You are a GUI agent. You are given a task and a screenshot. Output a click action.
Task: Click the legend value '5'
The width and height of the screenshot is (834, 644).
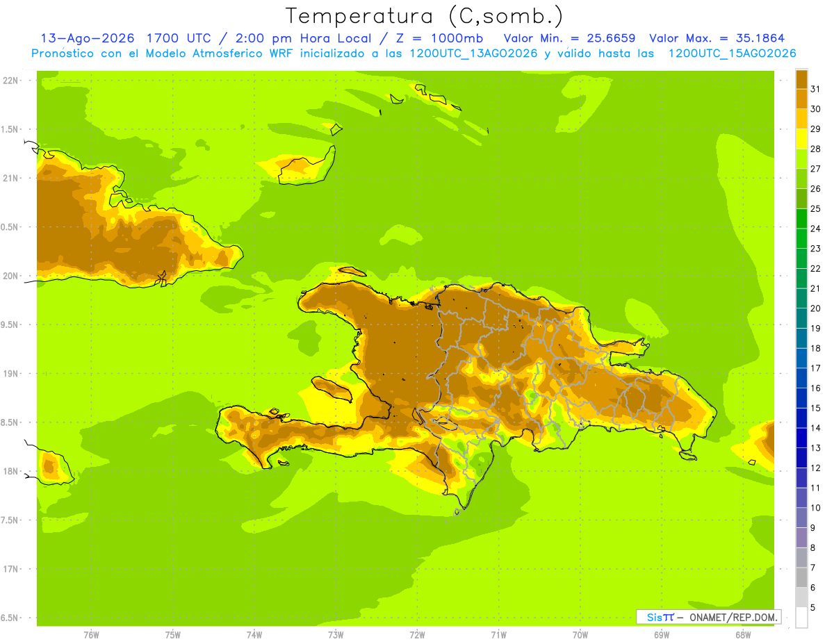[x=813, y=607]
